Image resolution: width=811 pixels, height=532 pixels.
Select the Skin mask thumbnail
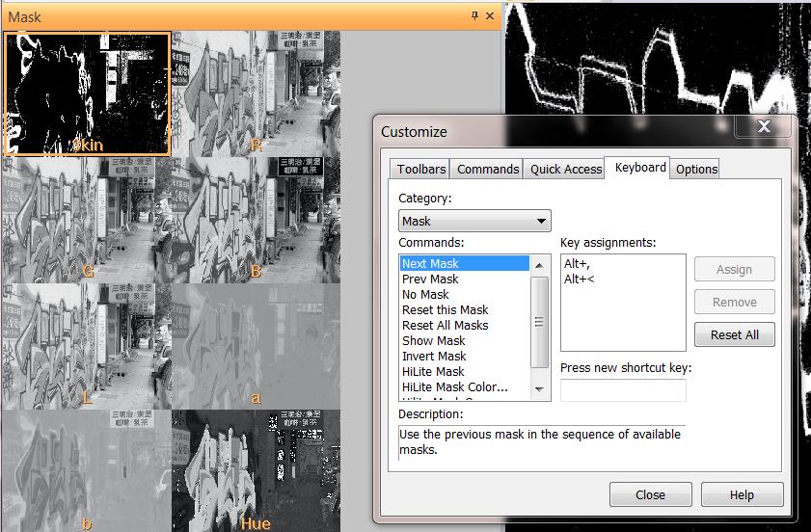[88, 93]
